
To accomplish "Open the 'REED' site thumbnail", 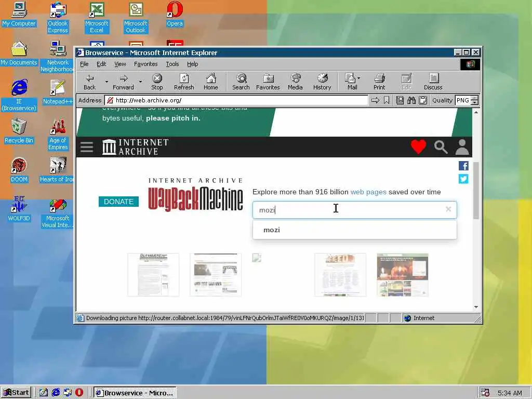I will click(x=340, y=275).
